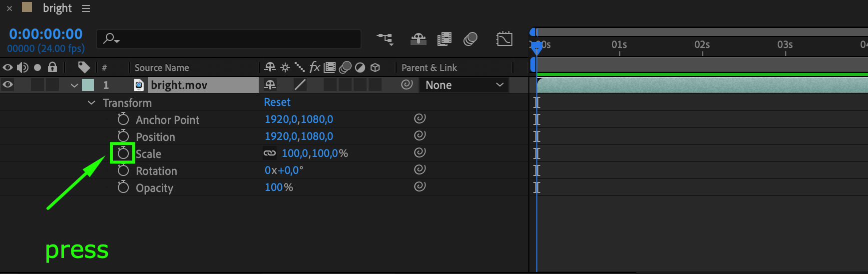Hide the bright.mov layer video
Image resolution: width=868 pixels, height=274 pixels.
coord(8,84)
